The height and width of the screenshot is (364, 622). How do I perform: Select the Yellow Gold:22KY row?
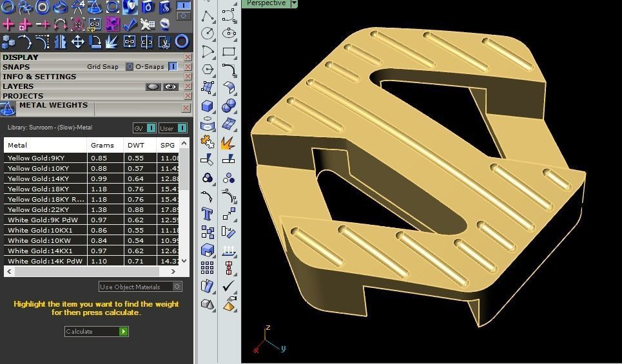pos(92,209)
